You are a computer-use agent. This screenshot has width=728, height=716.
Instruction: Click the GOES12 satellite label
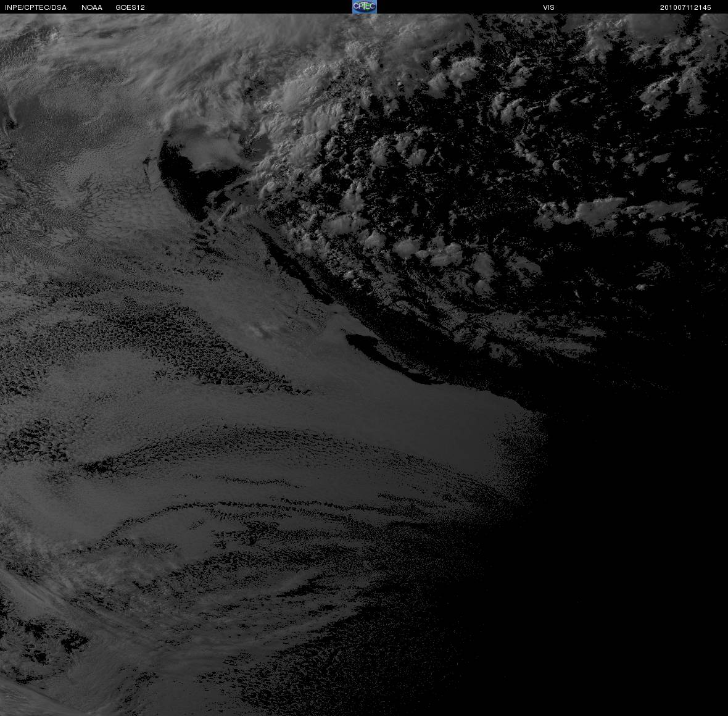(x=130, y=7)
